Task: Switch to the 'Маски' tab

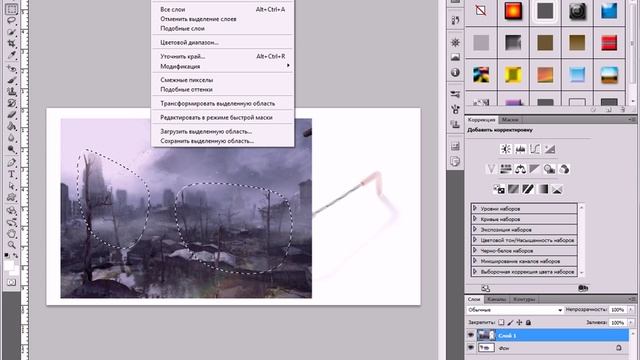Action: (510, 120)
